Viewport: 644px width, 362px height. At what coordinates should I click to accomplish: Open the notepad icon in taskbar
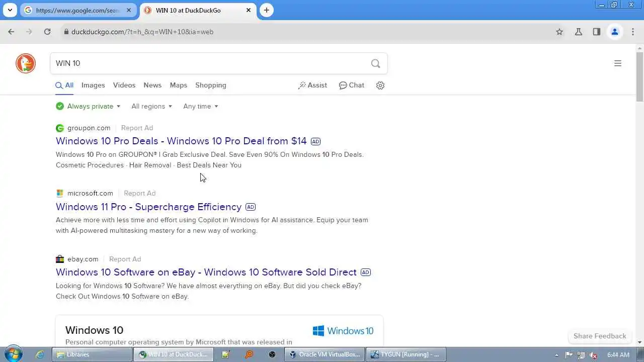click(225, 354)
